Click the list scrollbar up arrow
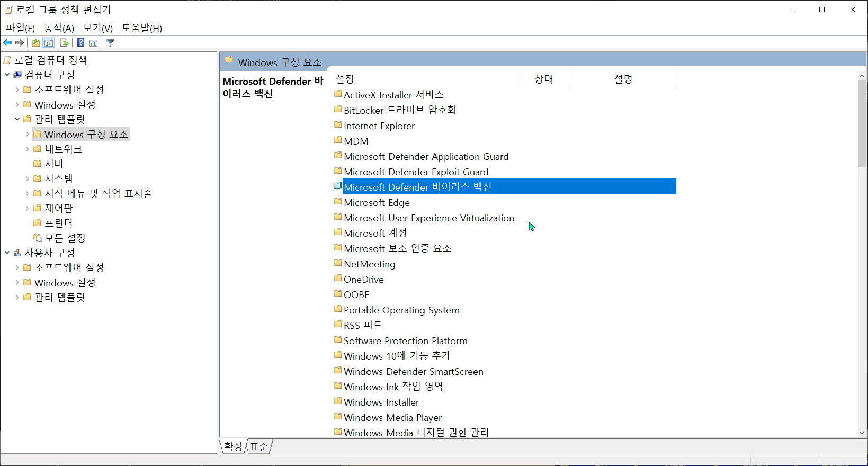The image size is (868, 466). click(x=862, y=76)
